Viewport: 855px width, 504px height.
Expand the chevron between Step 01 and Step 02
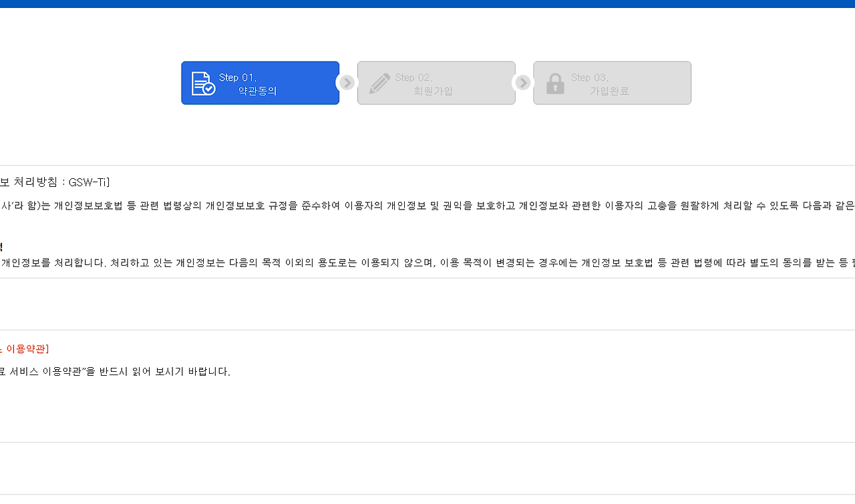click(x=346, y=82)
